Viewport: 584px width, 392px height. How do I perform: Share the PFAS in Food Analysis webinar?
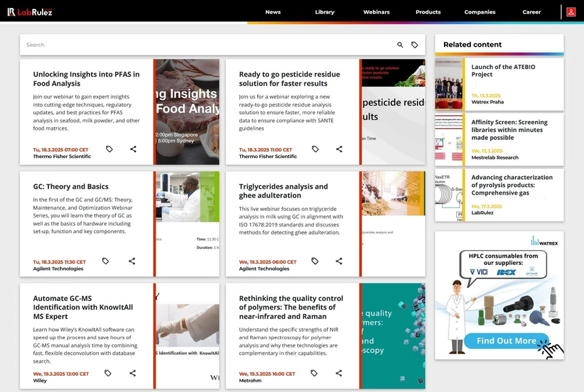coord(133,149)
